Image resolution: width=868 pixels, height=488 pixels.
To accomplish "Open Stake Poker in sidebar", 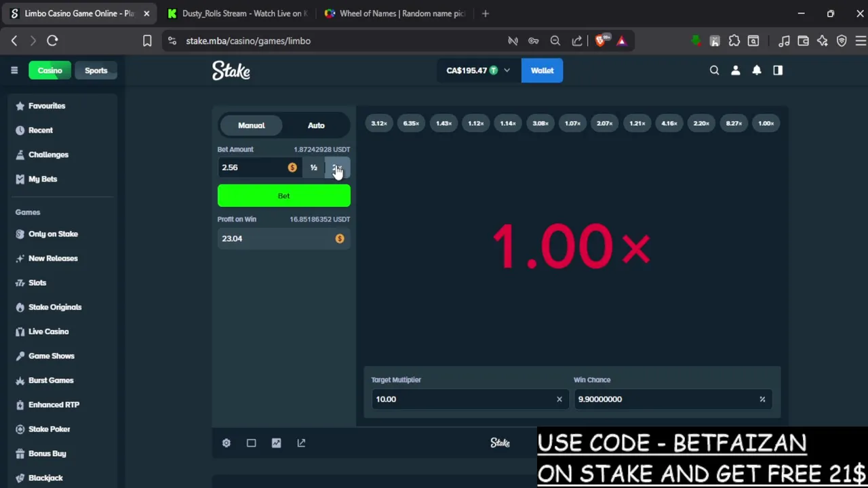I will [49, 429].
